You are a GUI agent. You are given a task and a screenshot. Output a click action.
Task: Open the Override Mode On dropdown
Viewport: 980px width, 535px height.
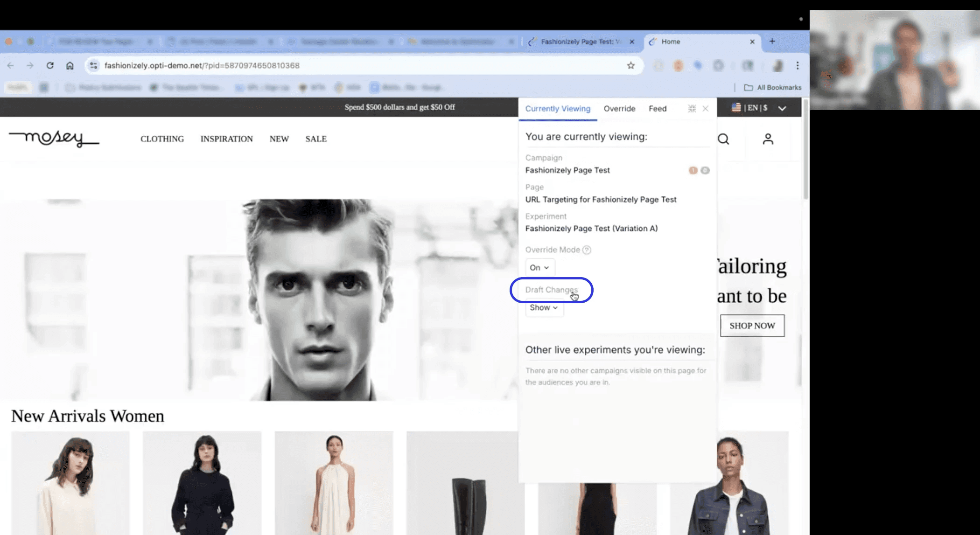point(539,268)
